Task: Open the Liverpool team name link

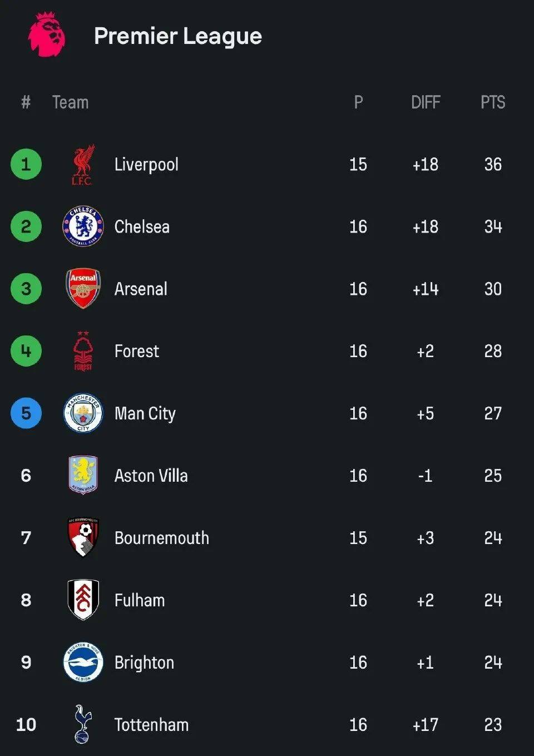Action: (x=146, y=165)
